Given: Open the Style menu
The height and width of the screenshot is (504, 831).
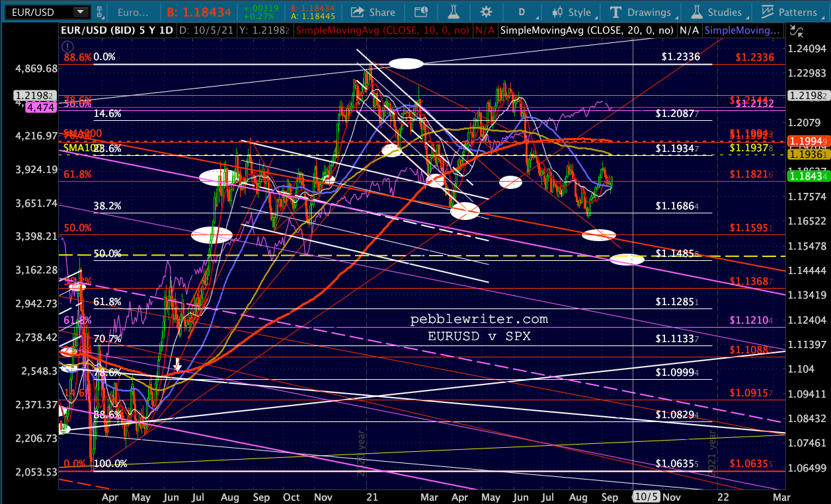Looking at the screenshot, I should point(573,12).
